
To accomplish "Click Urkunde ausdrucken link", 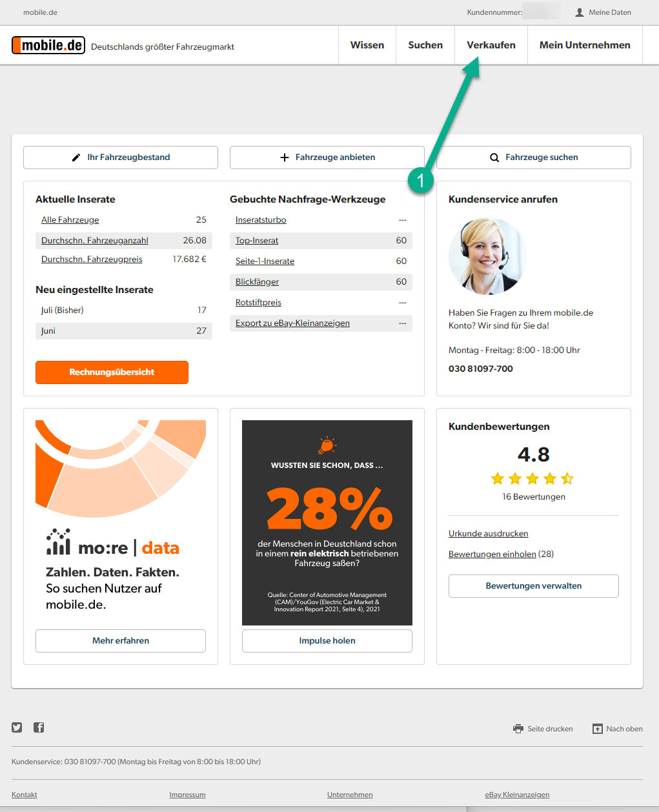I will pyautogui.click(x=489, y=534).
